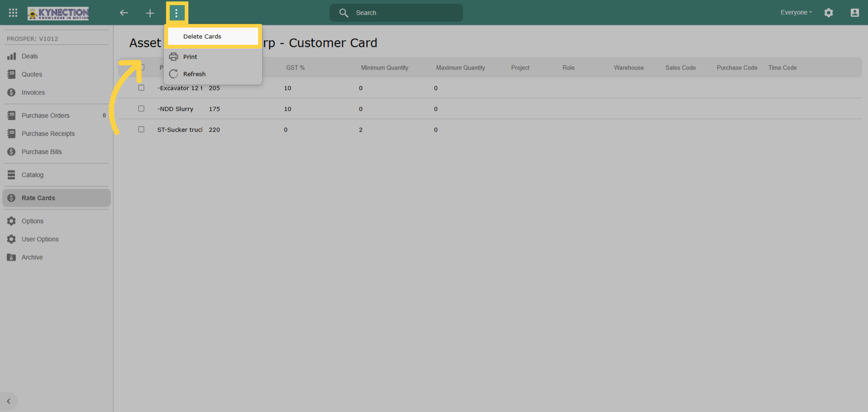The height and width of the screenshot is (412, 868).
Task: Click the Archive folder icon
Action: click(x=12, y=257)
